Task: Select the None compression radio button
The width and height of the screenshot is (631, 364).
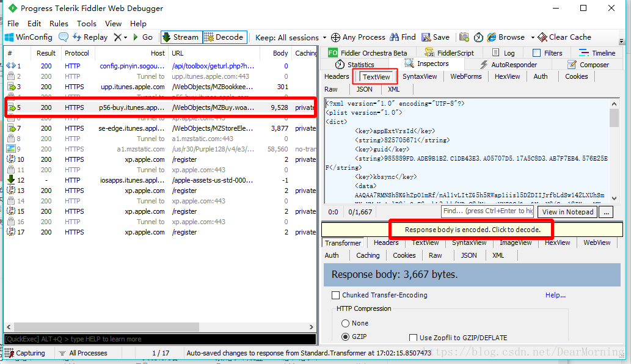Action: (x=345, y=323)
